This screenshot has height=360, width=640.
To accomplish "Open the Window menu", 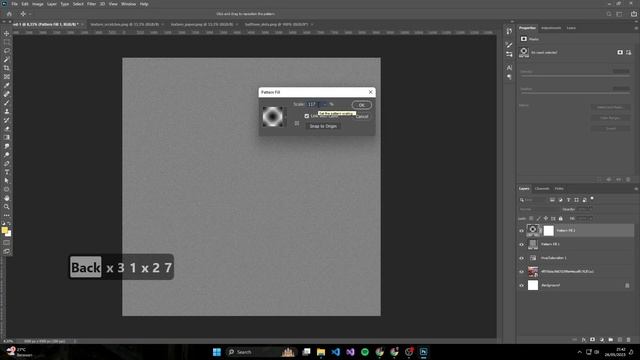I will tap(128, 4).
